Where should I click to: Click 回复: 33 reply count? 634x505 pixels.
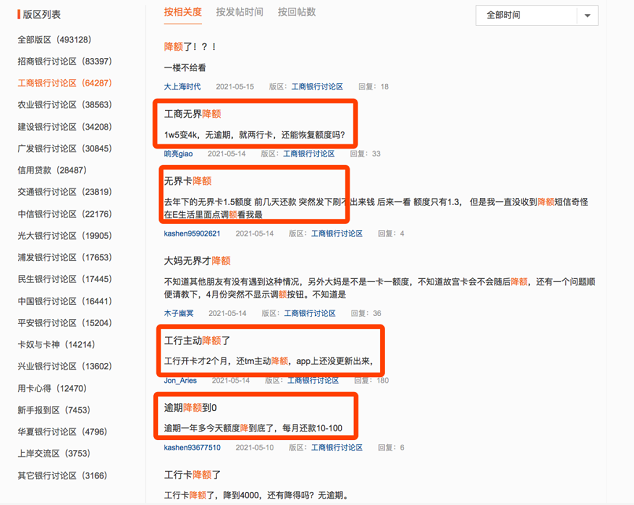[x=365, y=154]
